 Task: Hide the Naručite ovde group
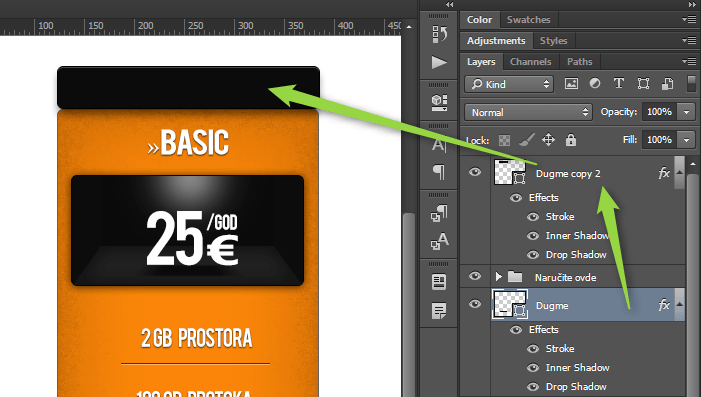[475, 276]
